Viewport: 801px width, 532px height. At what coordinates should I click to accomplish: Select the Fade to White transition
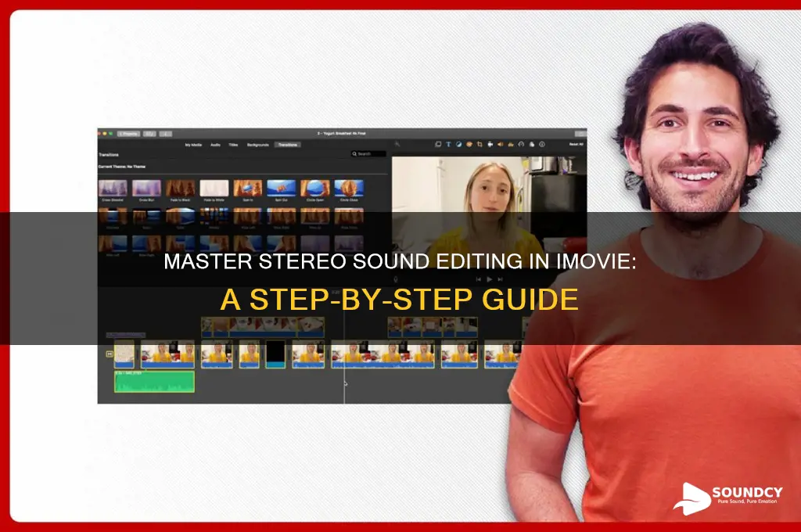tap(214, 188)
